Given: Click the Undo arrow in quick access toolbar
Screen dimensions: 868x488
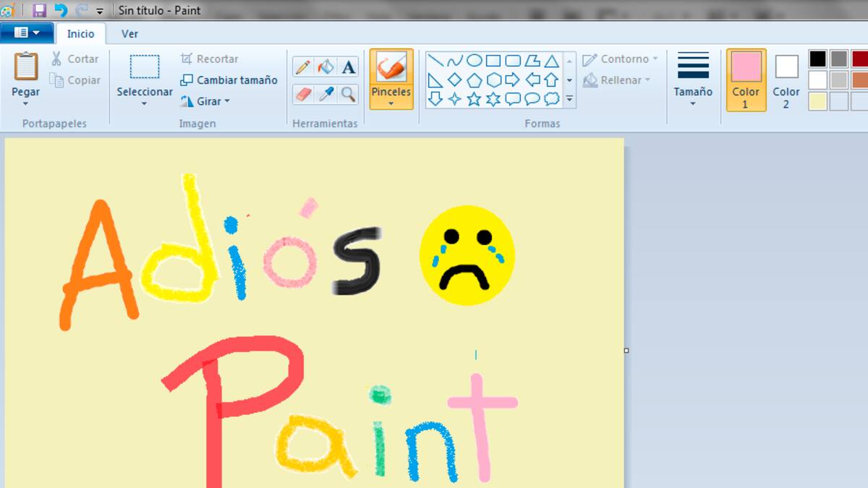Looking at the screenshot, I should (x=61, y=10).
